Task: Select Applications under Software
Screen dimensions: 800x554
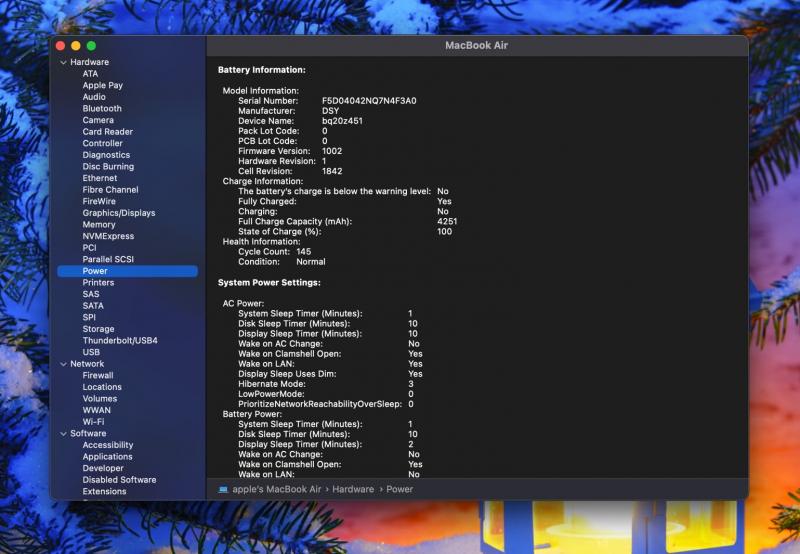Action: click(x=107, y=457)
